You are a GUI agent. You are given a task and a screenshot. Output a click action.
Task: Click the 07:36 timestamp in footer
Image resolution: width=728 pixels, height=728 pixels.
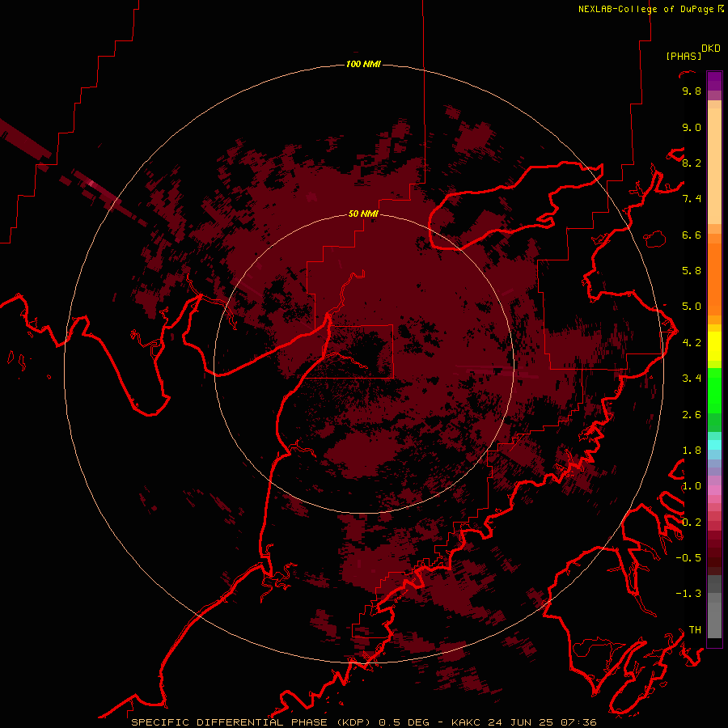click(x=578, y=722)
